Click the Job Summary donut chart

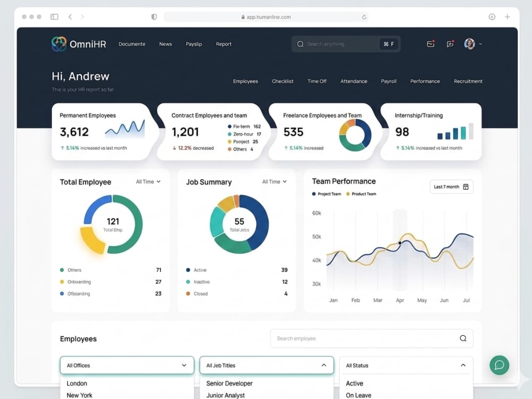coord(239,225)
